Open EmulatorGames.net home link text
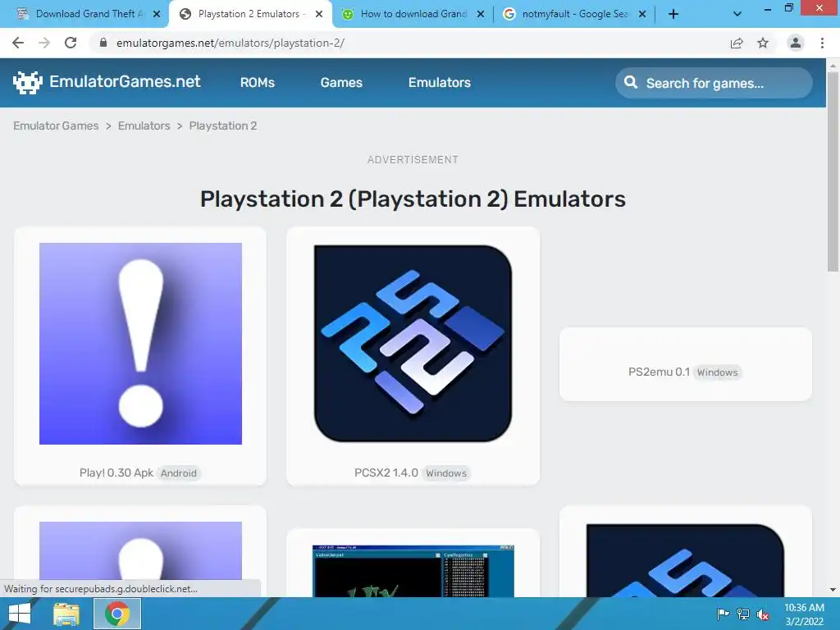 (x=125, y=81)
